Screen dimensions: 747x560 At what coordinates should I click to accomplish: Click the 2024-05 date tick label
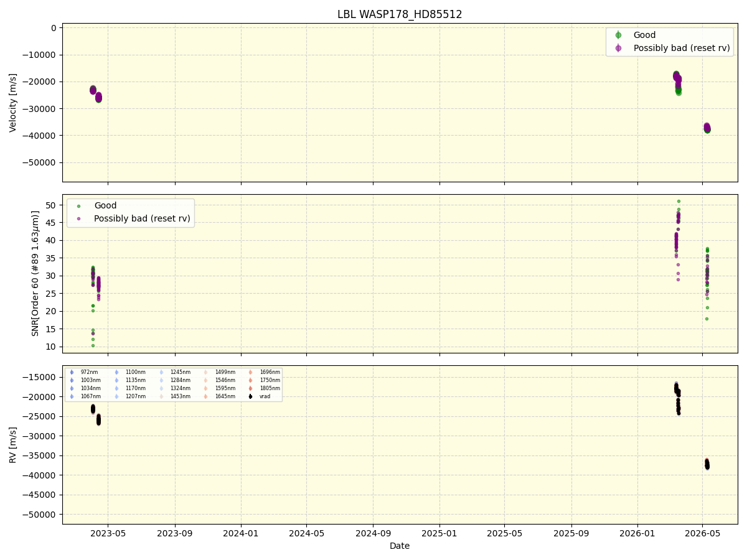click(x=307, y=533)
